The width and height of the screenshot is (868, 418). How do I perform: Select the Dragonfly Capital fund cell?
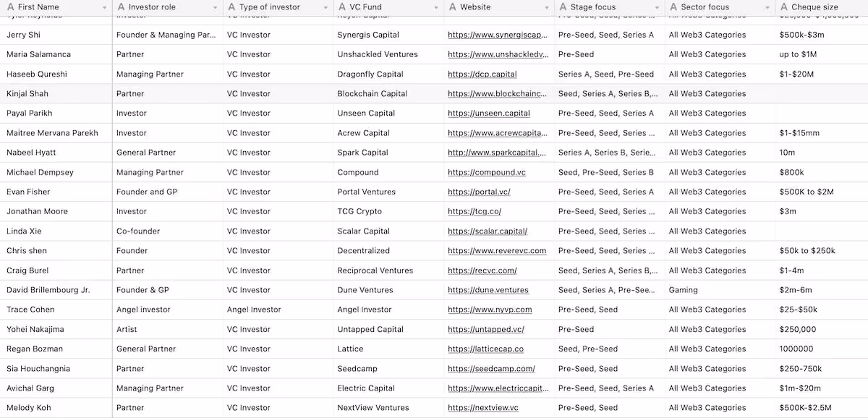click(388, 74)
